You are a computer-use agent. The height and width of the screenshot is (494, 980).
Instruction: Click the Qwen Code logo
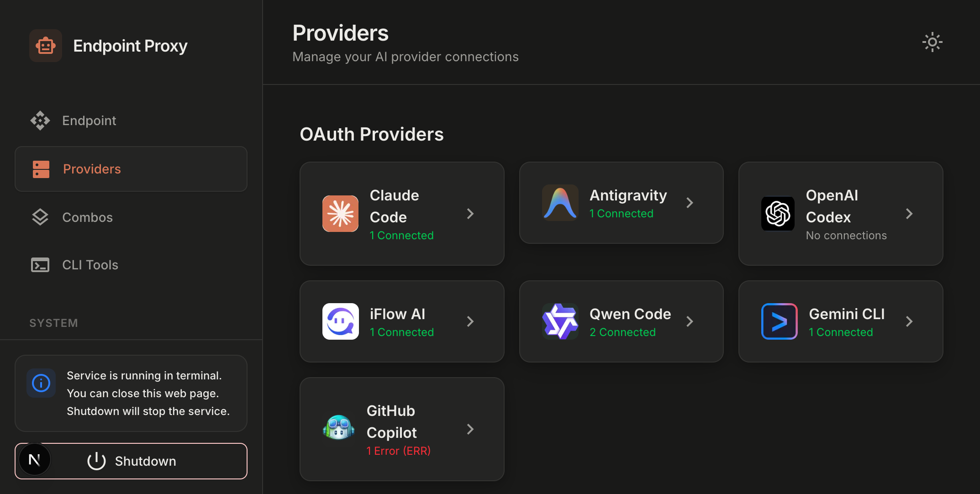click(x=560, y=321)
